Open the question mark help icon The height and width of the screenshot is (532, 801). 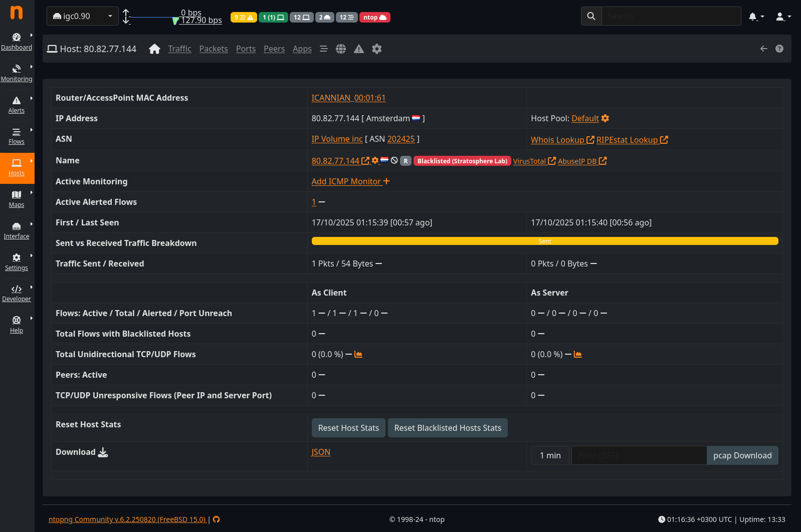tap(779, 49)
